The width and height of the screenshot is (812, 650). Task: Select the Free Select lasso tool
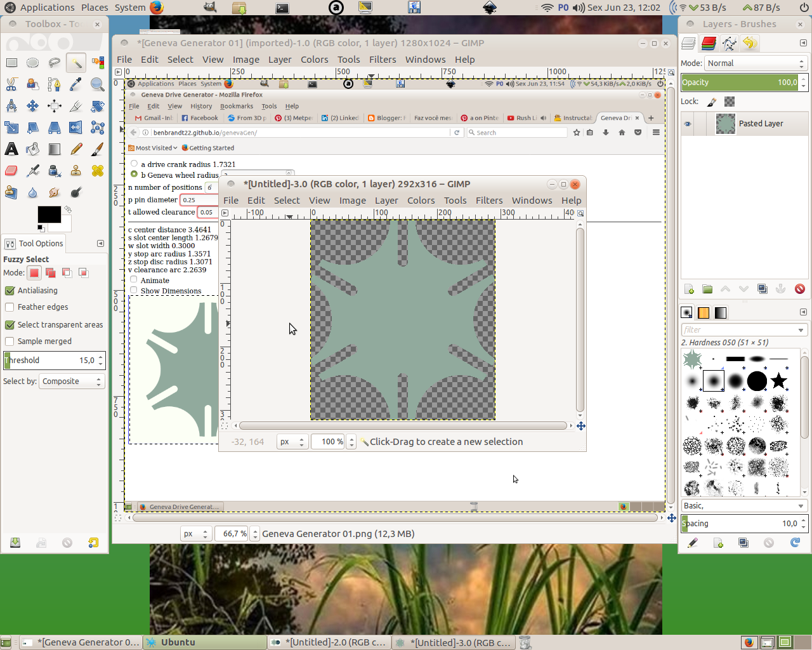[55, 62]
